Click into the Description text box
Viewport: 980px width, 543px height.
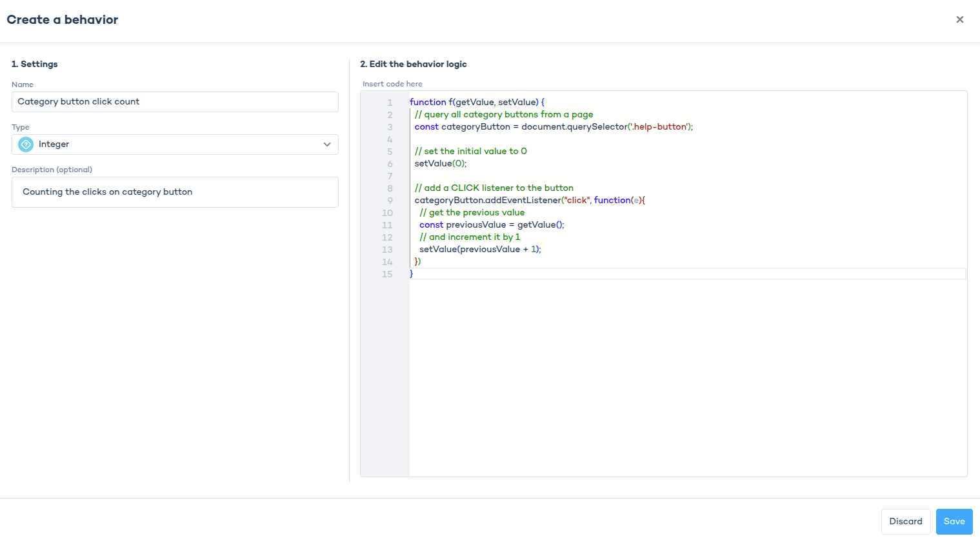[175, 192]
